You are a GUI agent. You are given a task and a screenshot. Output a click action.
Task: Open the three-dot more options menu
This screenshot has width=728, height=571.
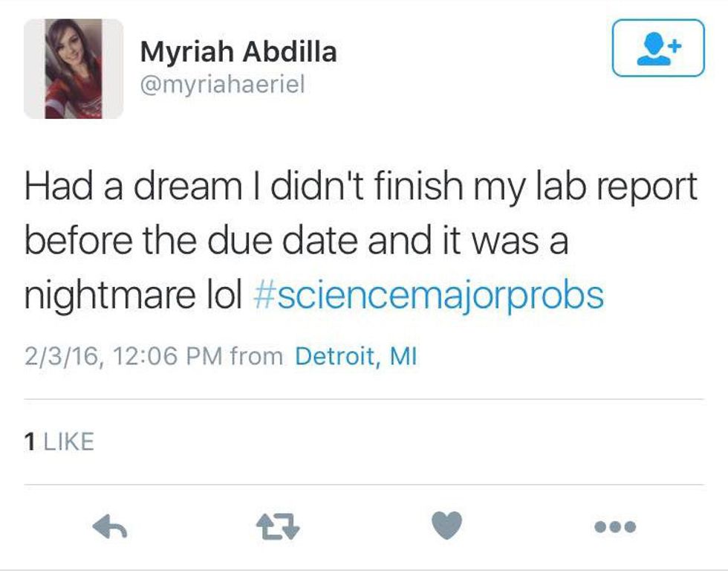coord(616,527)
